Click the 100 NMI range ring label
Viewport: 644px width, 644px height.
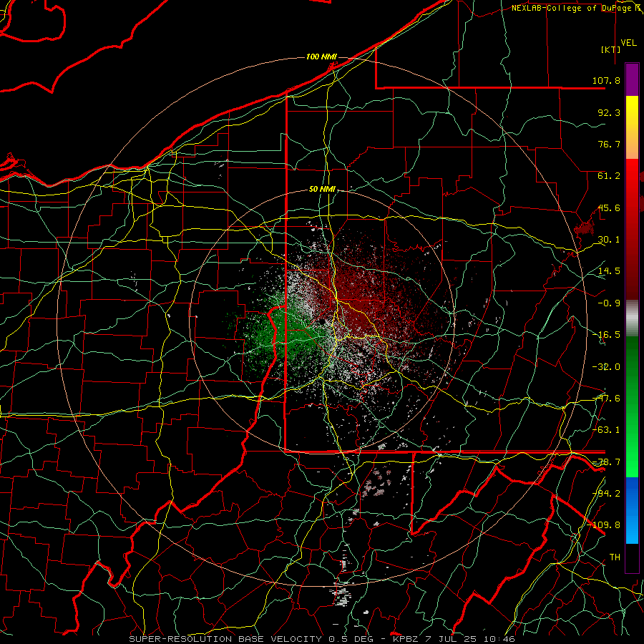(x=321, y=57)
